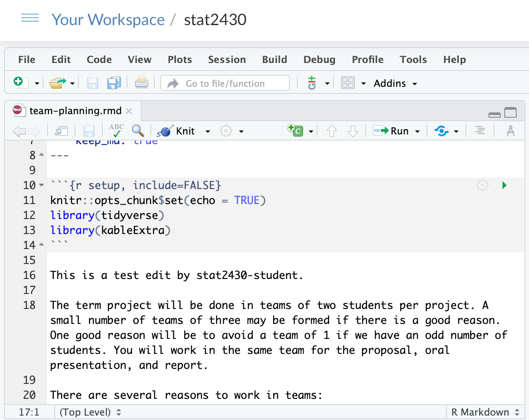Click the main toolbar Save icon

pos(93,83)
